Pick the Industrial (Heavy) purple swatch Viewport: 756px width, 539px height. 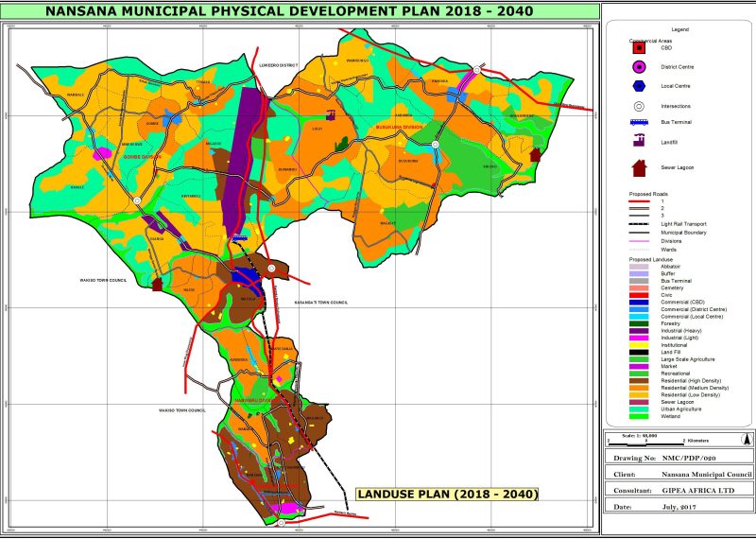tap(638, 330)
